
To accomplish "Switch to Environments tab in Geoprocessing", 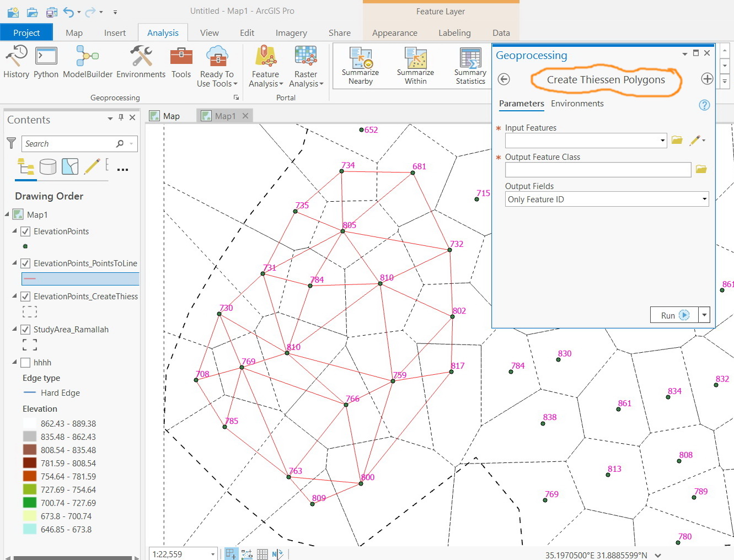I will point(577,104).
